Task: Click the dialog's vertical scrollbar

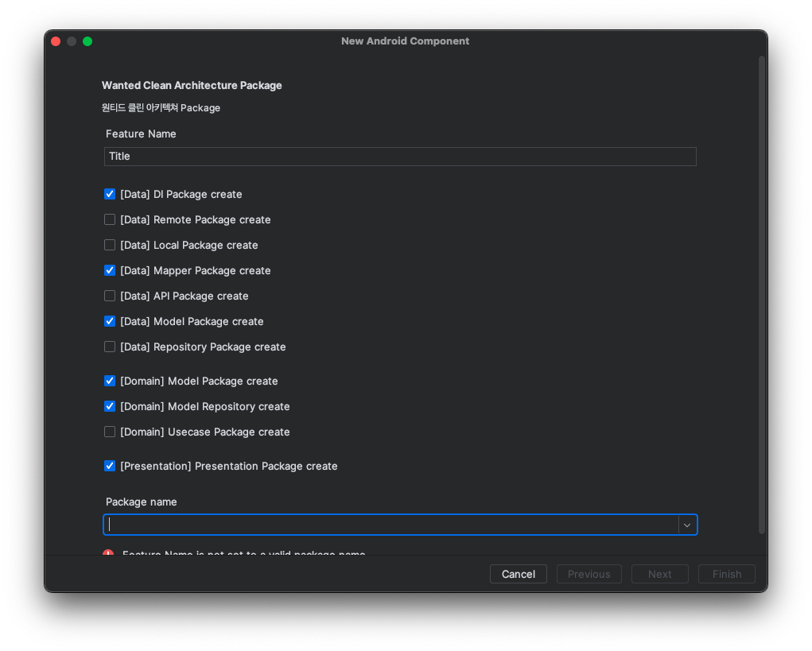Action: [761, 295]
